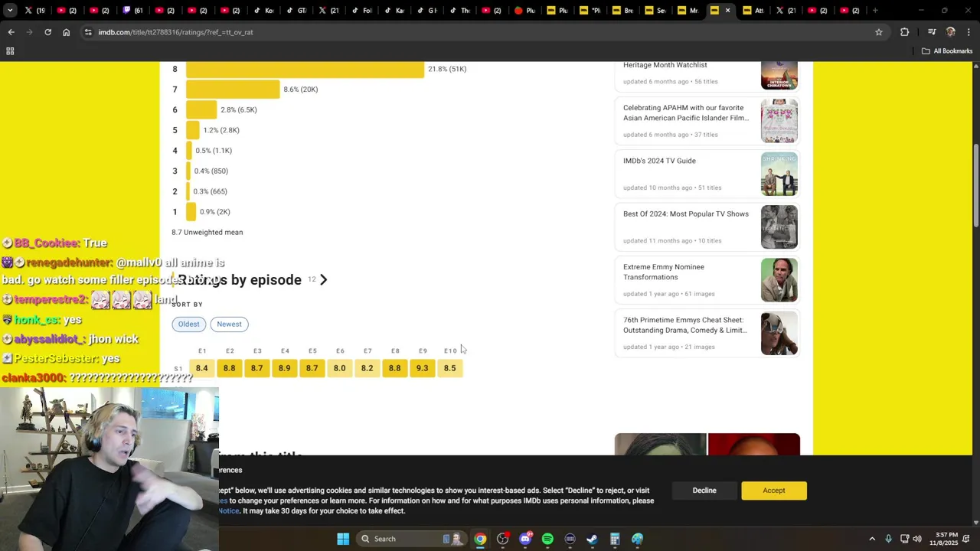The image size is (980, 551).
Task: Decline the advertising cookies
Action: click(704, 491)
